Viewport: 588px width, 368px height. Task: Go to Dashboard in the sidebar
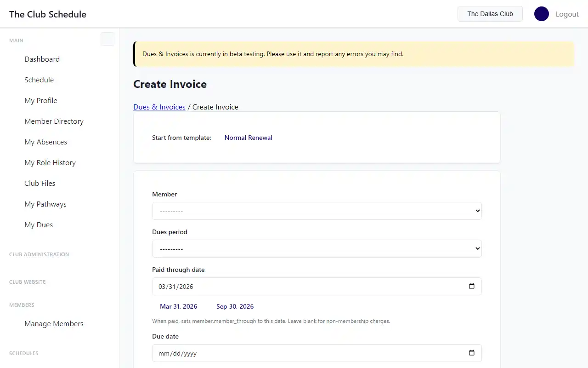(x=42, y=59)
